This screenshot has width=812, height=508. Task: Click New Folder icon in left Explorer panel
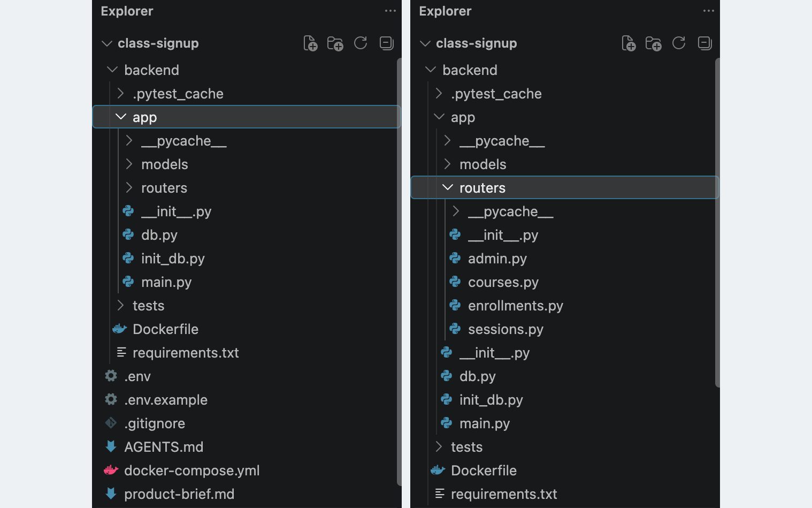click(335, 43)
